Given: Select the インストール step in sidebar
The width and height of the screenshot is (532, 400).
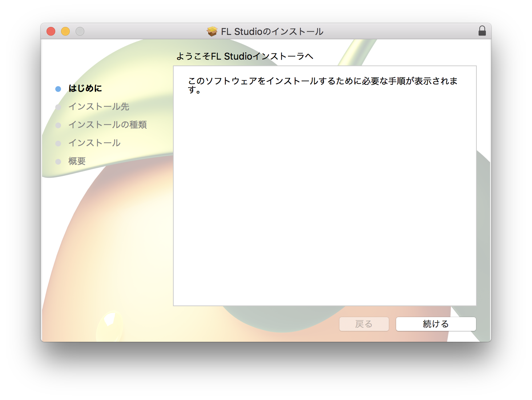Looking at the screenshot, I should [94, 143].
